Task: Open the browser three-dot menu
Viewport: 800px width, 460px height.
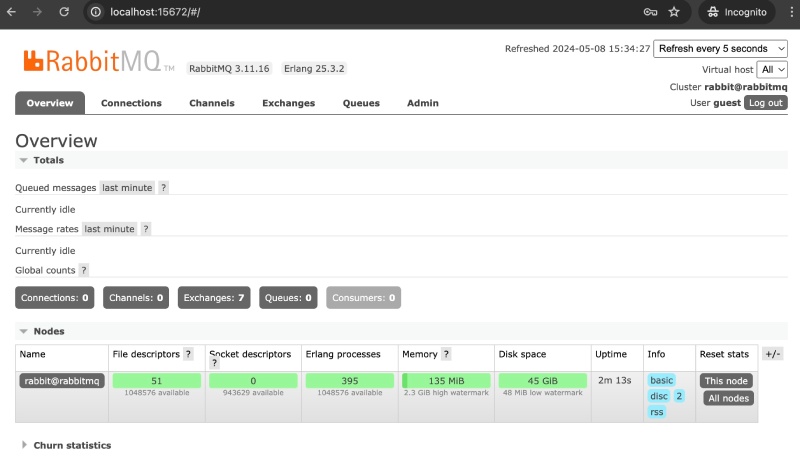Action: click(791, 12)
